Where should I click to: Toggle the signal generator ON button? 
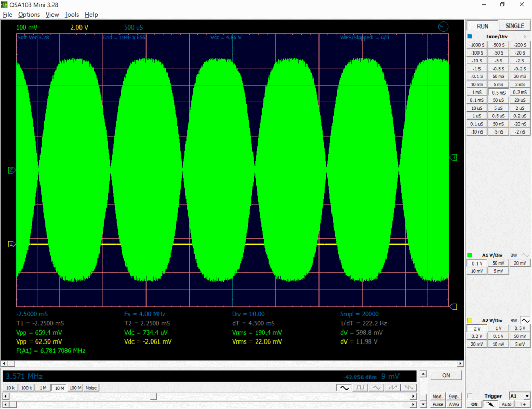tap(446, 375)
